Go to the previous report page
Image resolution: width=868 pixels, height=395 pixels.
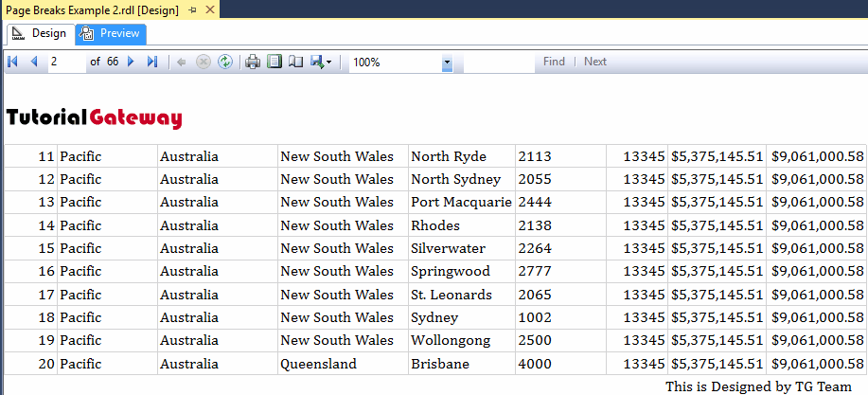coord(34,62)
